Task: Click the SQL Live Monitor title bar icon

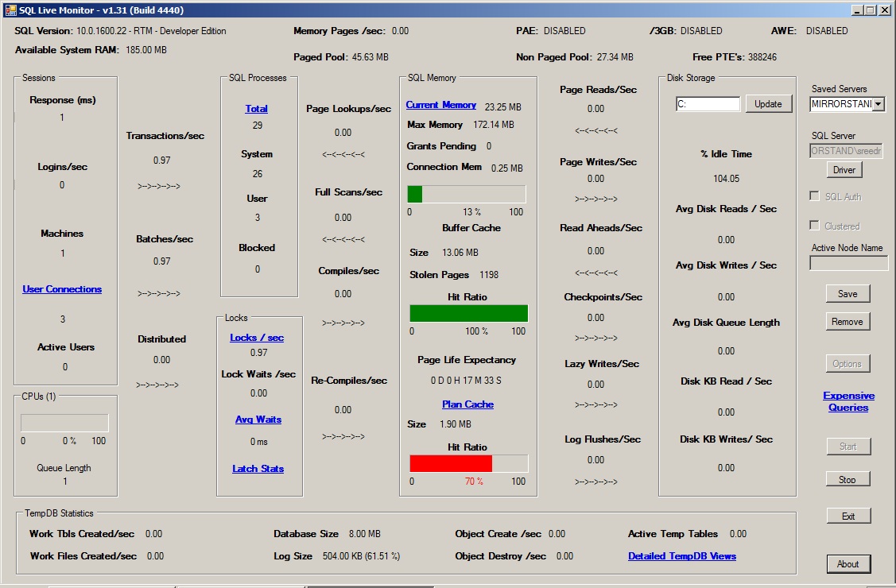Action: tap(9, 10)
